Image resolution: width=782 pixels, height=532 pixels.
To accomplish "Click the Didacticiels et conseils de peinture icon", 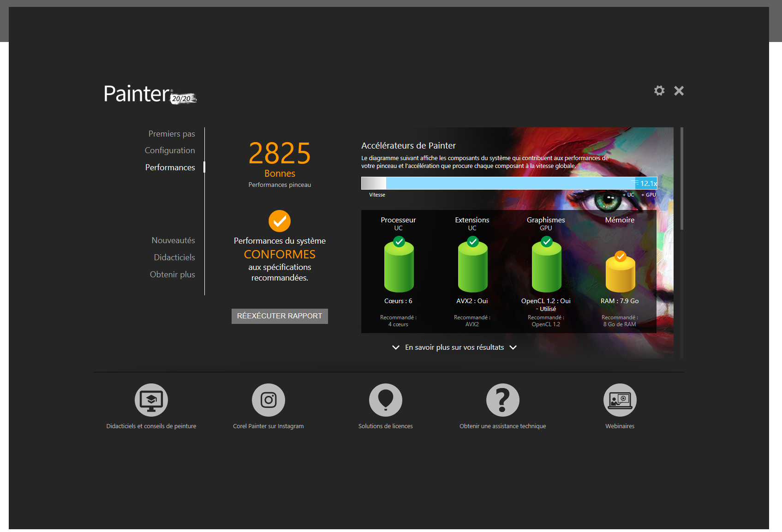I will click(x=151, y=400).
